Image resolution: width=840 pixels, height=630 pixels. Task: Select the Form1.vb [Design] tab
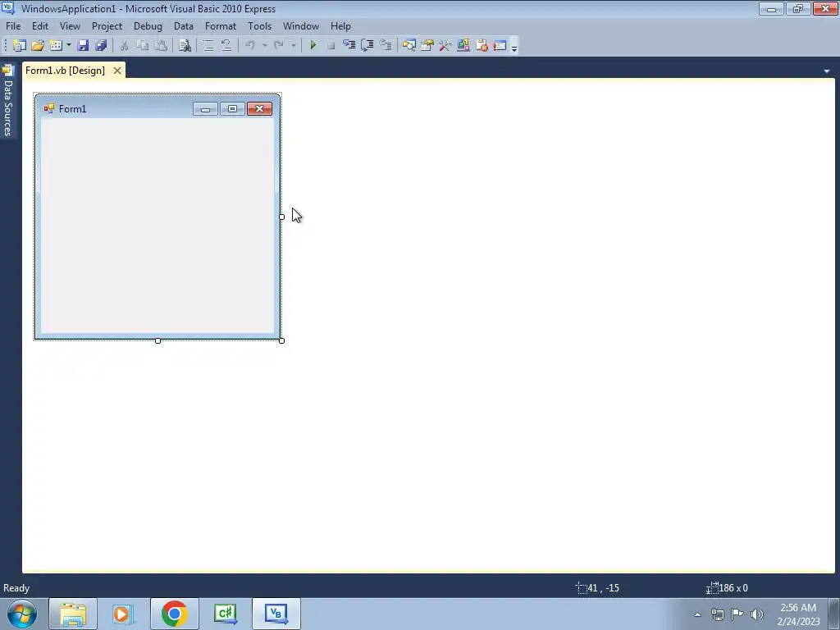coord(66,71)
